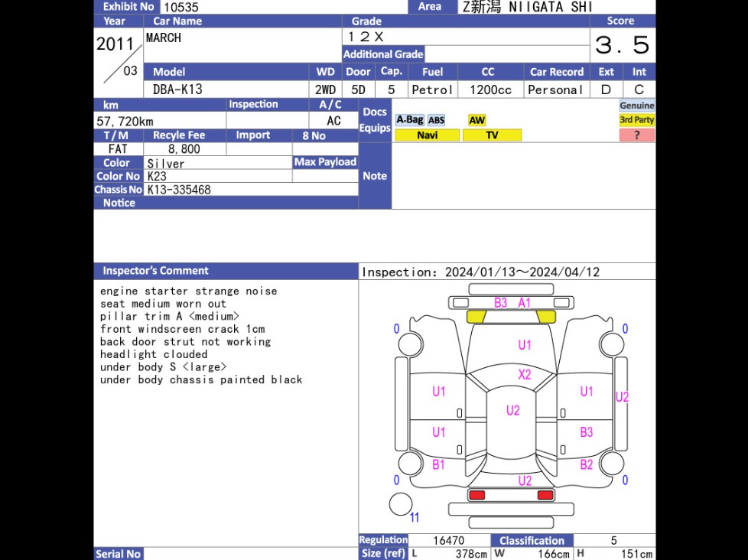Click the Genuine legend label

pos(637,106)
